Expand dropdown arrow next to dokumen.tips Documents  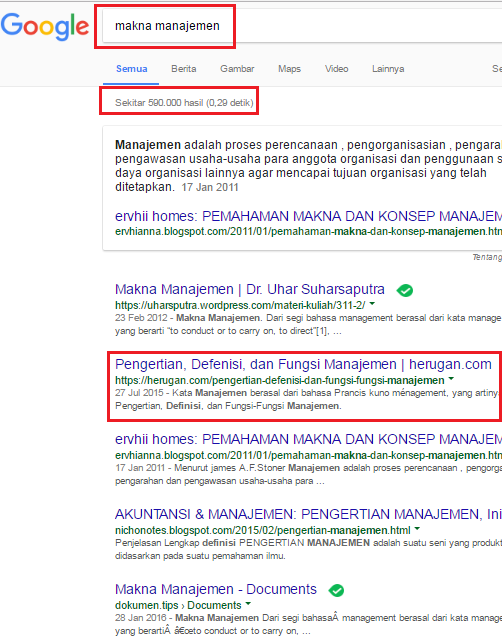coord(248,604)
